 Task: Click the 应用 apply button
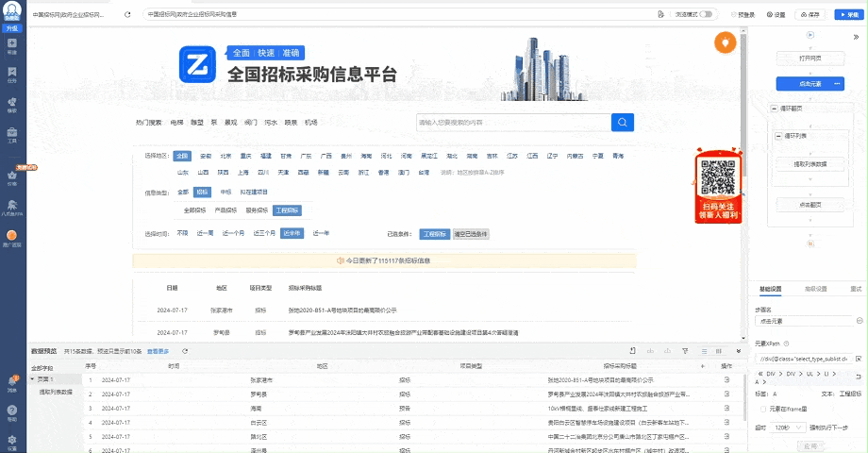[810, 445]
